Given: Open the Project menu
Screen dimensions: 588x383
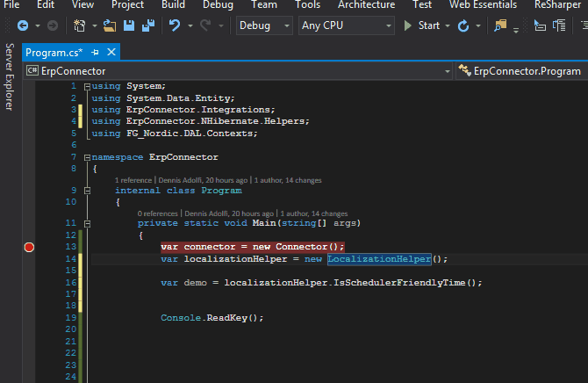Looking at the screenshot, I should pos(127,4).
